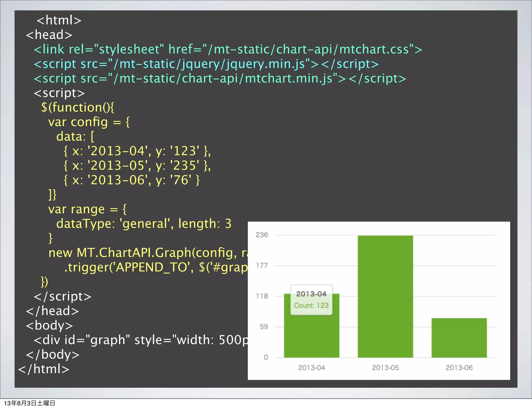This screenshot has height=409, width=532.
Task: Click the 59 y-axis value
Action: 264,327
